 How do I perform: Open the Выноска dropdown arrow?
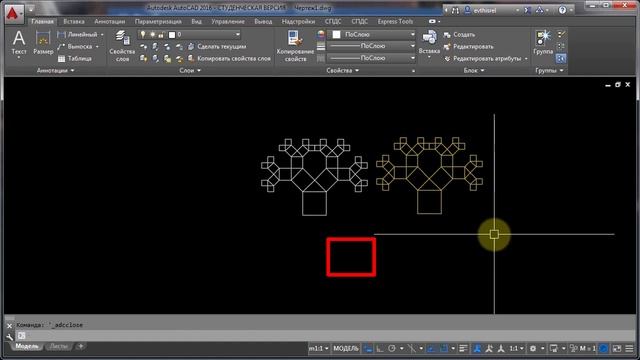click(x=97, y=47)
